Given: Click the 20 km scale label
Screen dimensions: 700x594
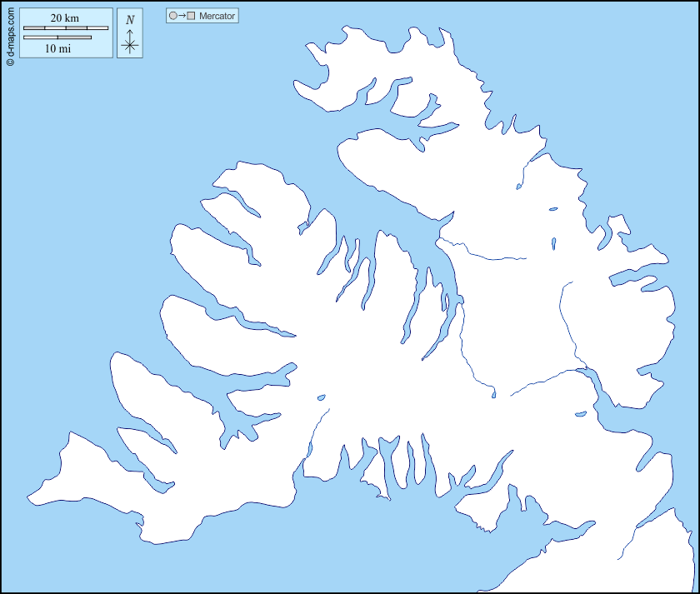Looking at the screenshot, I should [x=65, y=18].
